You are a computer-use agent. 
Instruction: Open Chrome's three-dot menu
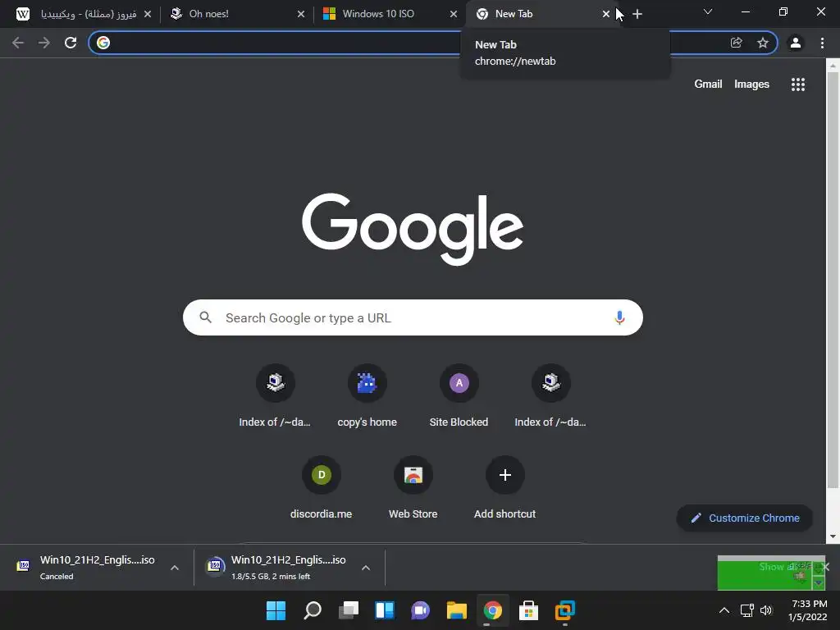pos(822,43)
